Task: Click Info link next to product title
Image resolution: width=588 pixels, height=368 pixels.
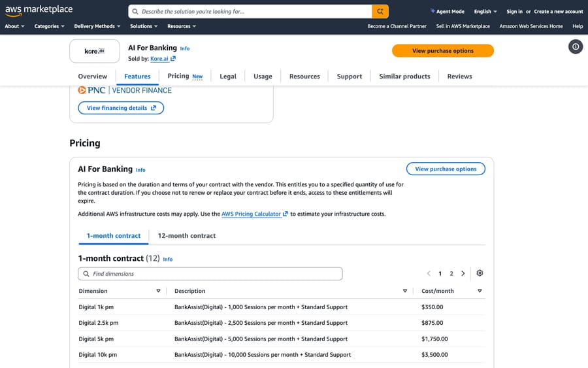Action: [185, 48]
